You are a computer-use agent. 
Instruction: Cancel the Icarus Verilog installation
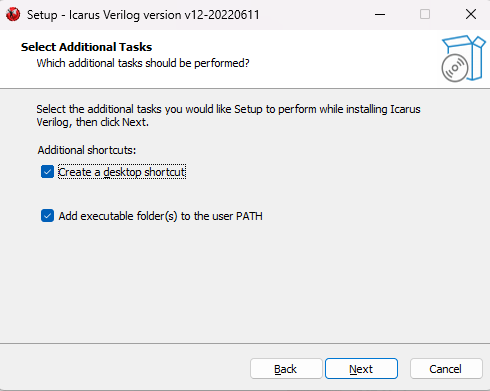[x=446, y=369]
